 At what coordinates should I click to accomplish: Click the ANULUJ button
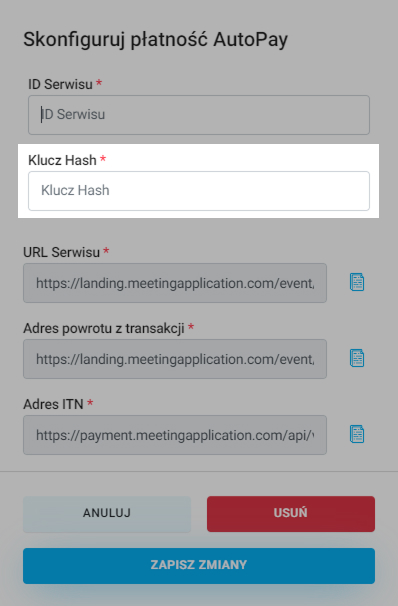[x=107, y=514]
